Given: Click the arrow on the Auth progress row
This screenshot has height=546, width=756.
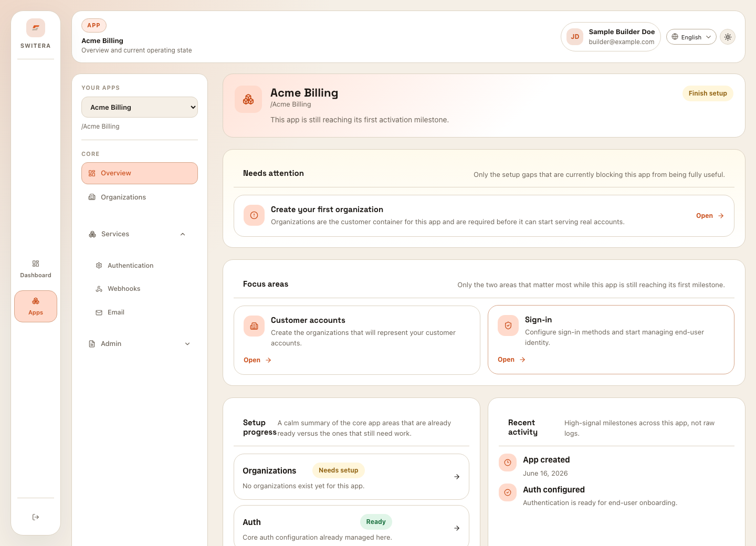Looking at the screenshot, I should pyautogui.click(x=457, y=528).
